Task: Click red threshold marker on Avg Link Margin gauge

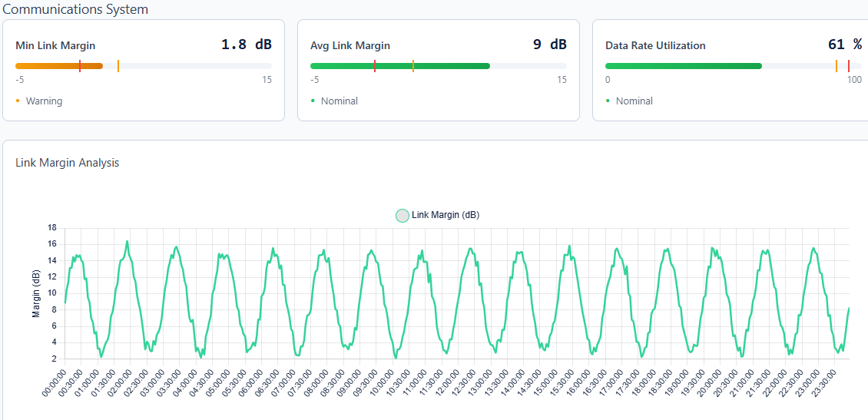Action: (375, 66)
